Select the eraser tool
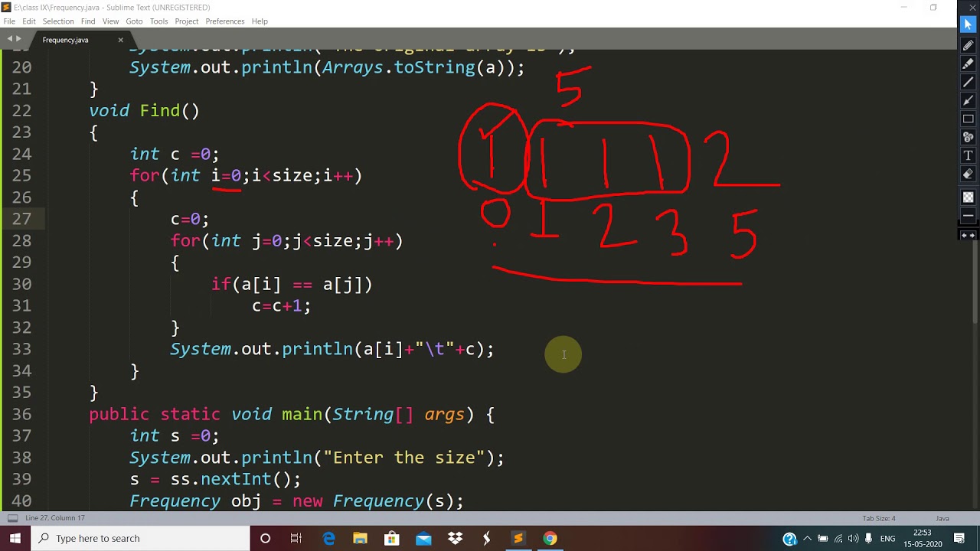This screenshot has width=980, height=551. (968, 174)
